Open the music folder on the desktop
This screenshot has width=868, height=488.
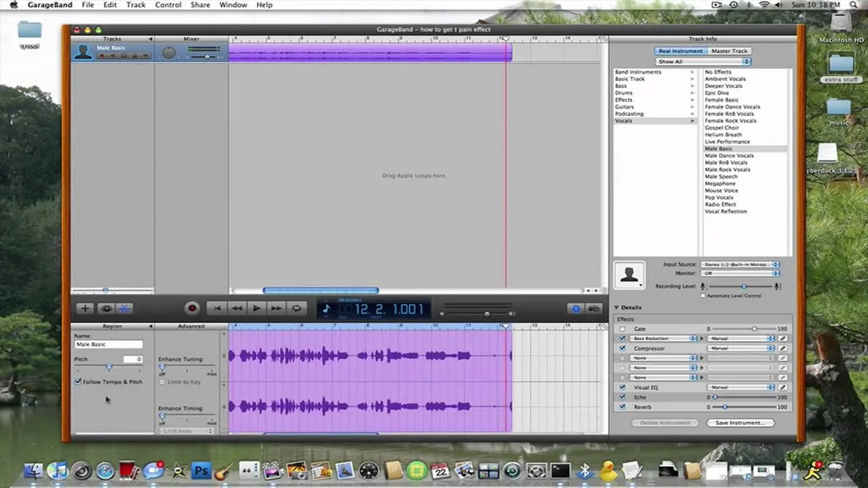(x=839, y=112)
